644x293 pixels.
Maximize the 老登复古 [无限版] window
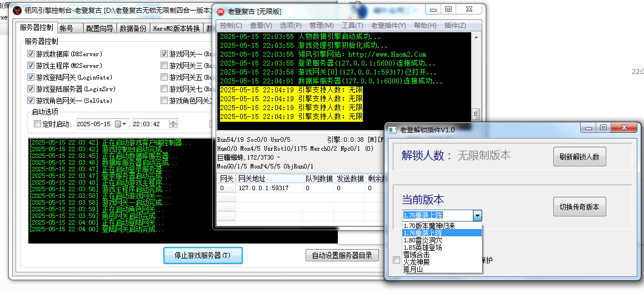point(448,9)
